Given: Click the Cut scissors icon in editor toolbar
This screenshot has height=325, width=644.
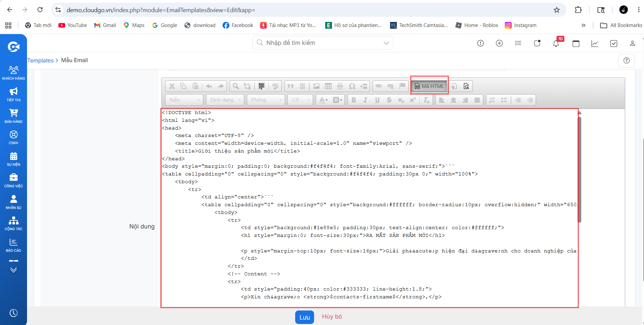Looking at the screenshot, I should pos(172,86).
